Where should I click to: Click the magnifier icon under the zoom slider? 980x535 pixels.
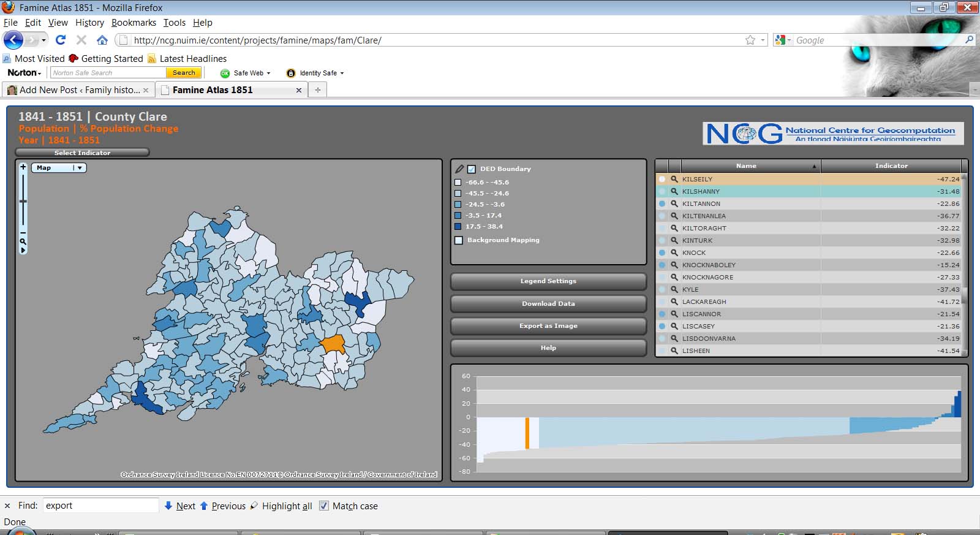23,241
